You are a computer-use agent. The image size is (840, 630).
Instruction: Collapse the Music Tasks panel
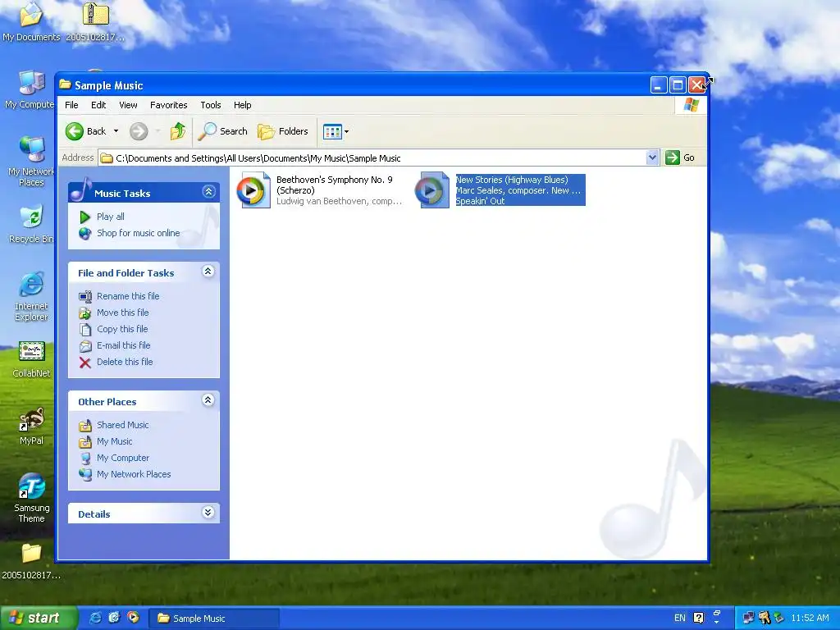209,192
